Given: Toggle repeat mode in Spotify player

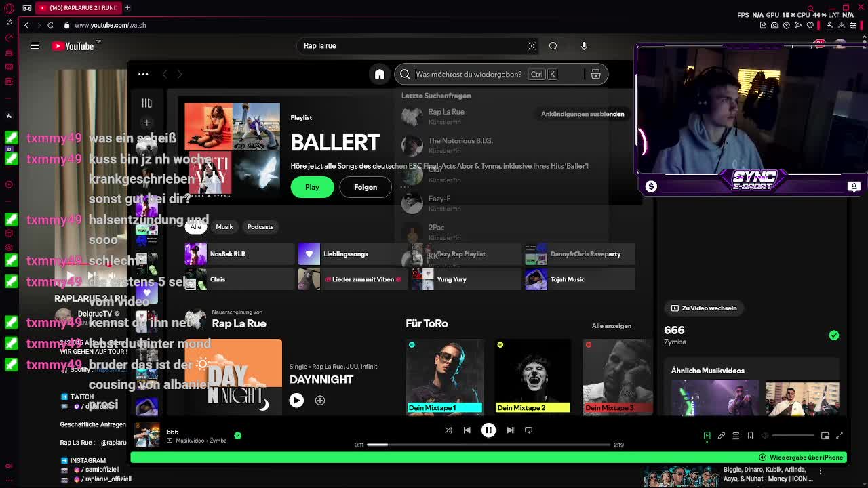Looking at the screenshot, I should coord(528,430).
